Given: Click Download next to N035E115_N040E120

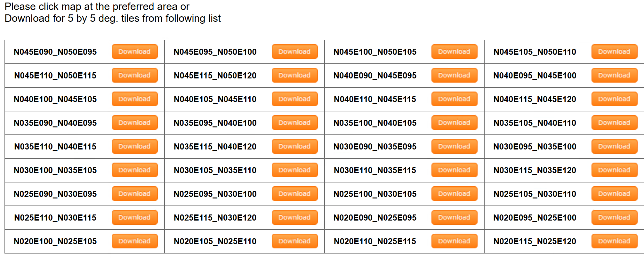Looking at the screenshot, I should (294, 146).
